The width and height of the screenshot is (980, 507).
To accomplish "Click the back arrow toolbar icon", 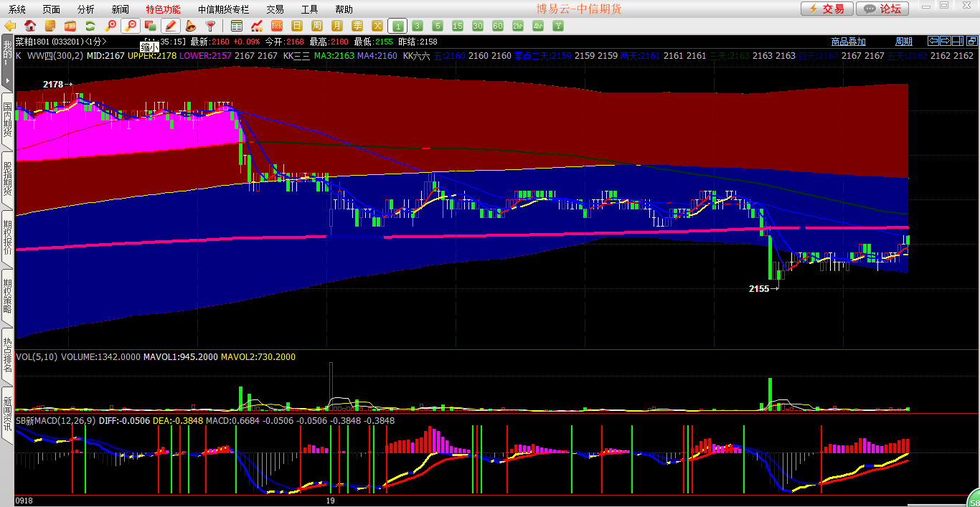I will [10, 26].
